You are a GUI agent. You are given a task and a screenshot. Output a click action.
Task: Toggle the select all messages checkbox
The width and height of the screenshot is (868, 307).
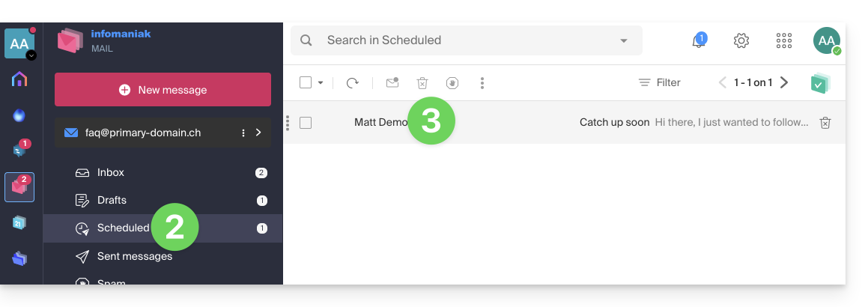(x=306, y=83)
